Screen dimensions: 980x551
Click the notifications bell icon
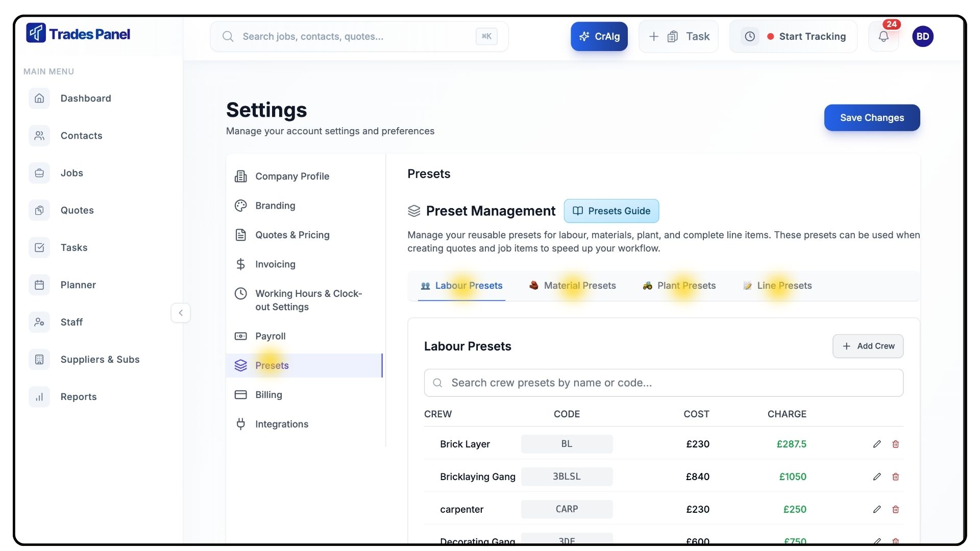(883, 36)
